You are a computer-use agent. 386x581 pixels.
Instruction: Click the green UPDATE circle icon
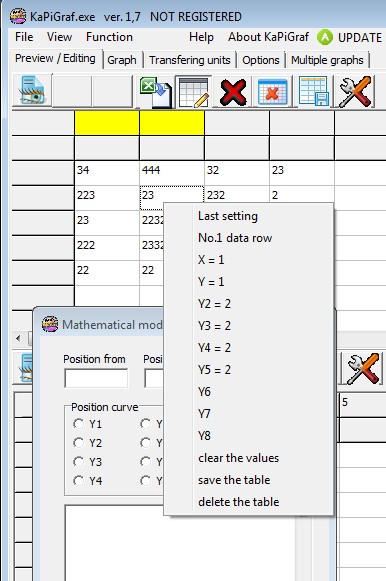[x=325, y=37]
